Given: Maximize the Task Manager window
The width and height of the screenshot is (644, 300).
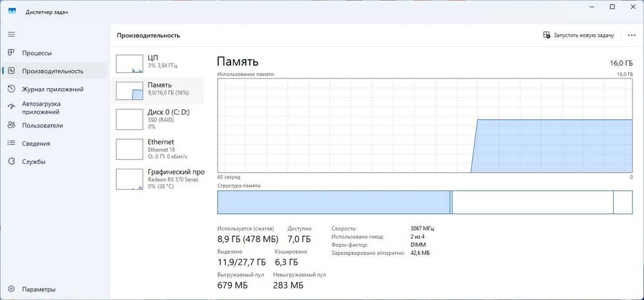Looking at the screenshot, I should pos(612,7).
